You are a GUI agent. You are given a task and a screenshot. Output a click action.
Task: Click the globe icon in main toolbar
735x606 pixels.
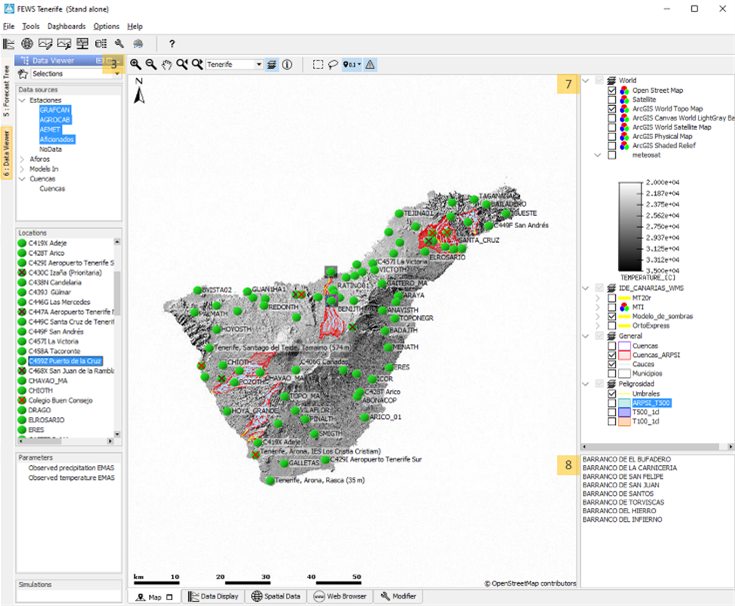(27, 44)
